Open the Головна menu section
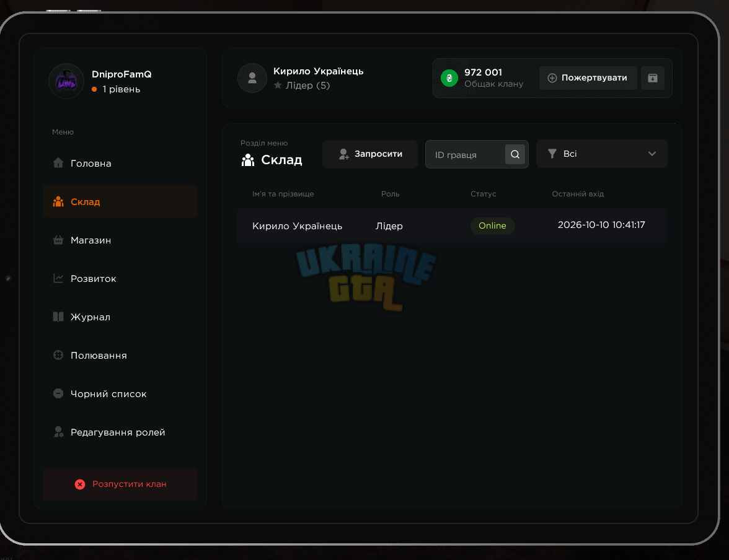 click(x=120, y=163)
